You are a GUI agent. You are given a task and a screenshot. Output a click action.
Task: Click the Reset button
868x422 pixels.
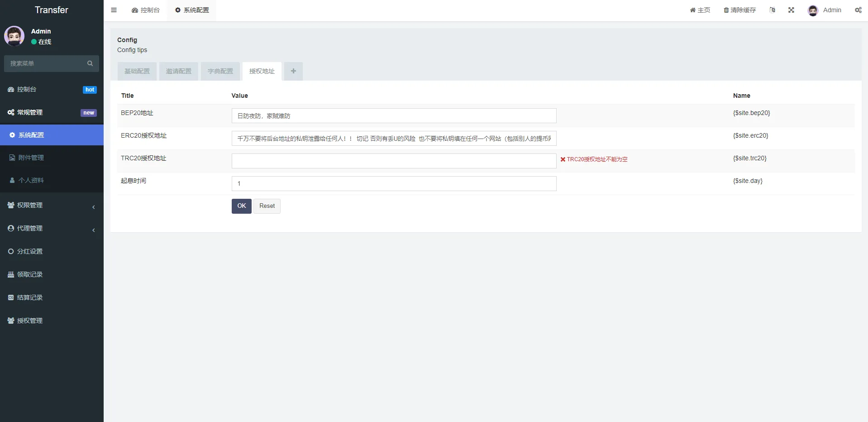coord(267,206)
